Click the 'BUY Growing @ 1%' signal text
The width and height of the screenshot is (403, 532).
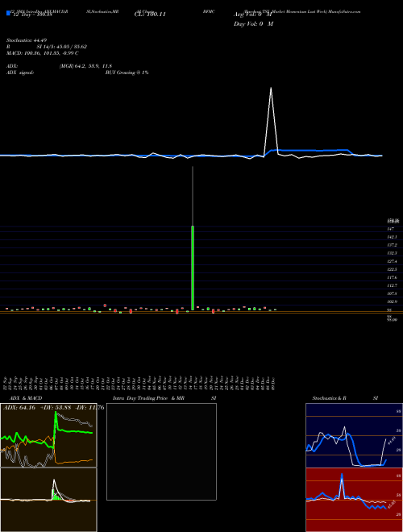(127, 73)
